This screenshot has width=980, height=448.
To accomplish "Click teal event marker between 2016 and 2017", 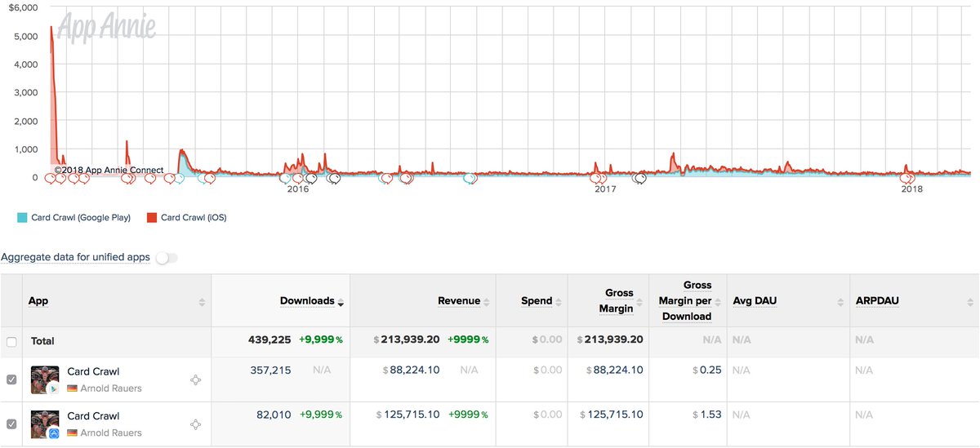I will [470, 178].
